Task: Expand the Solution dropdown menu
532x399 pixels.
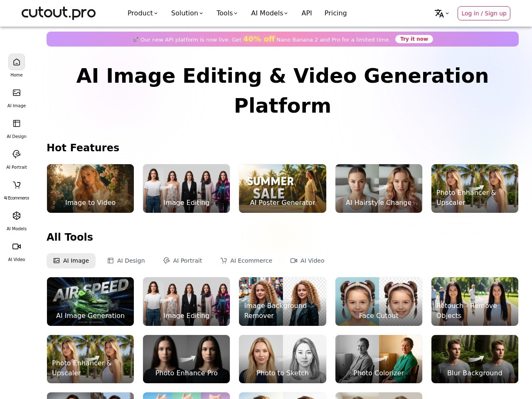Action: tap(187, 13)
